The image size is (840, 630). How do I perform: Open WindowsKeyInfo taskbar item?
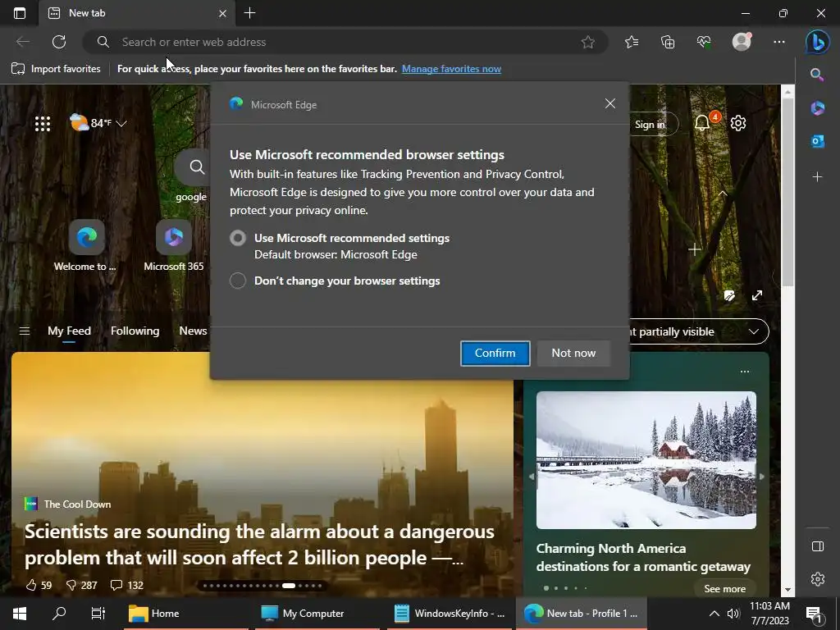point(449,614)
